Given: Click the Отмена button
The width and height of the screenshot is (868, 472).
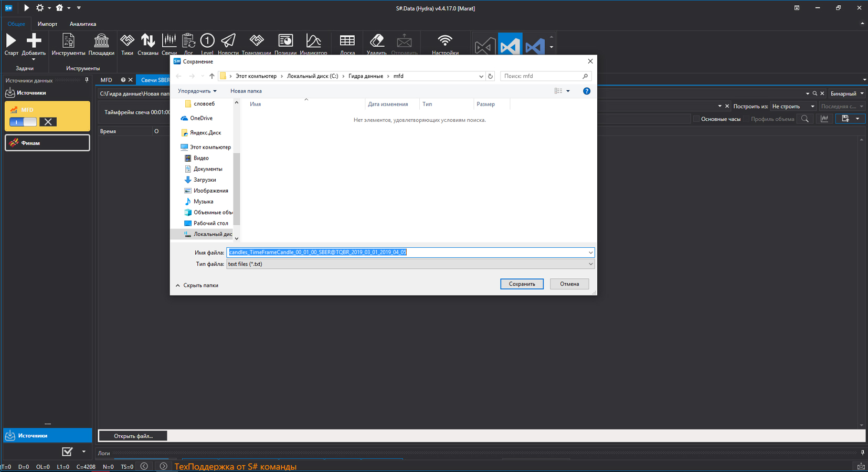Looking at the screenshot, I should pyautogui.click(x=569, y=284).
